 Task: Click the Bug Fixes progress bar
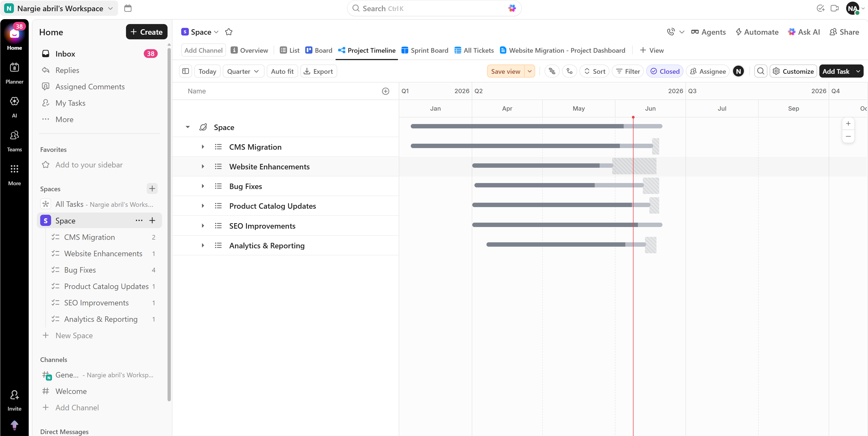tap(559, 185)
